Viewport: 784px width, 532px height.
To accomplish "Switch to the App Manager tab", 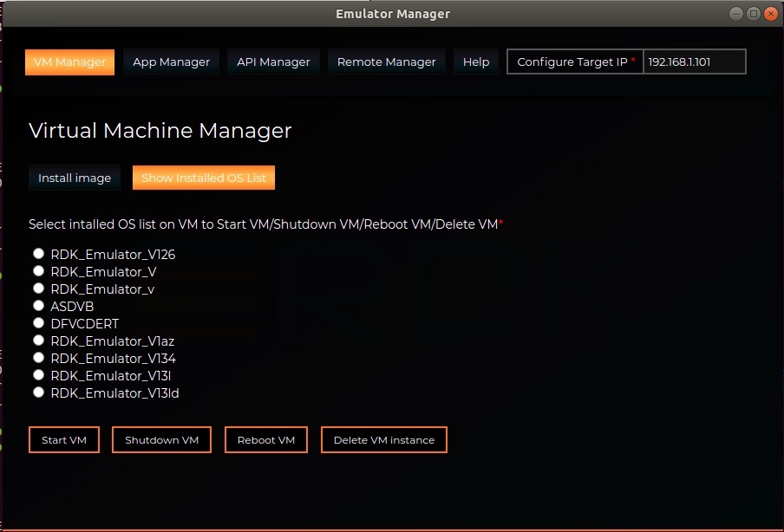I will (x=171, y=62).
